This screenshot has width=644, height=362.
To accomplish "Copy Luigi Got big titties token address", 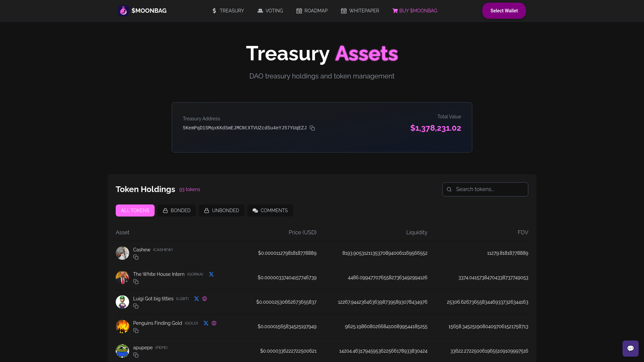I will (x=136, y=306).
